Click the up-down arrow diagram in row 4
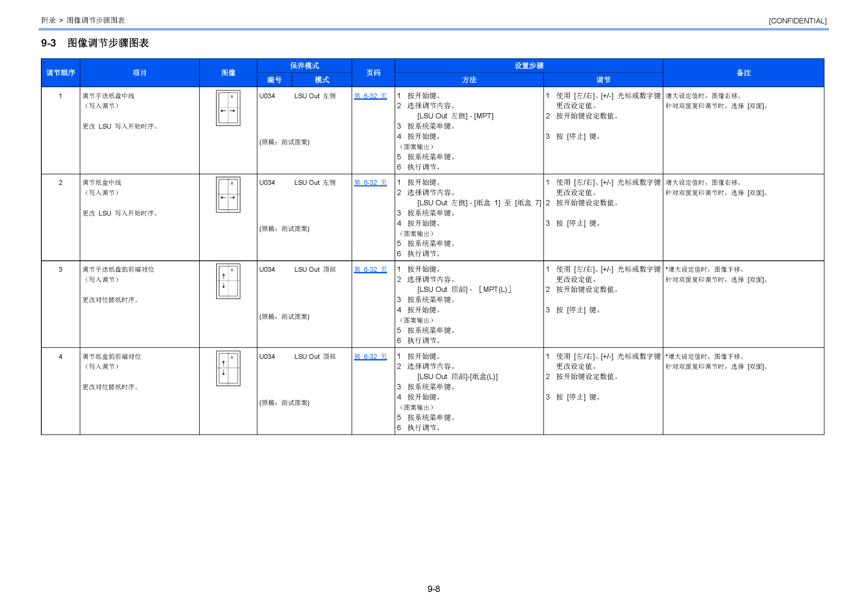 (x=228, y=369)
